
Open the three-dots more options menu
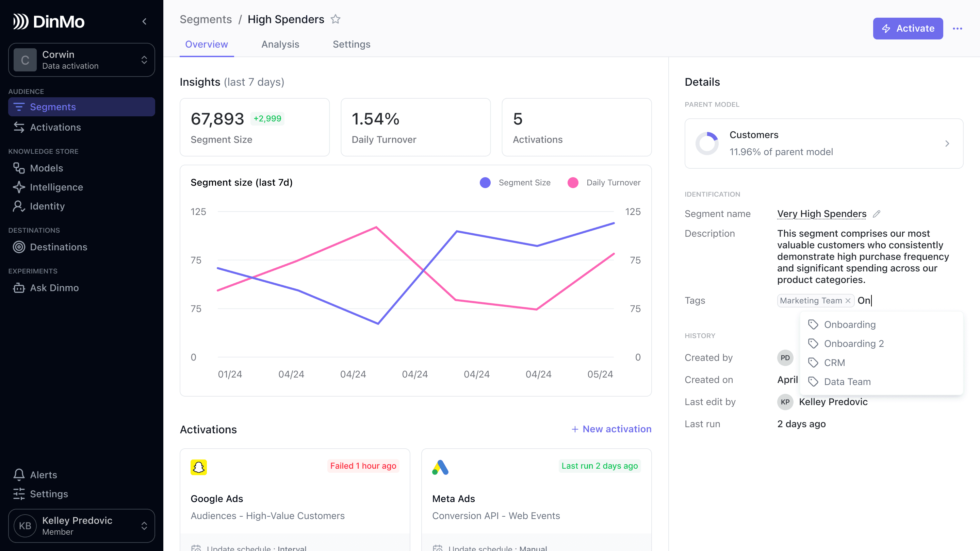click(957, 29)
